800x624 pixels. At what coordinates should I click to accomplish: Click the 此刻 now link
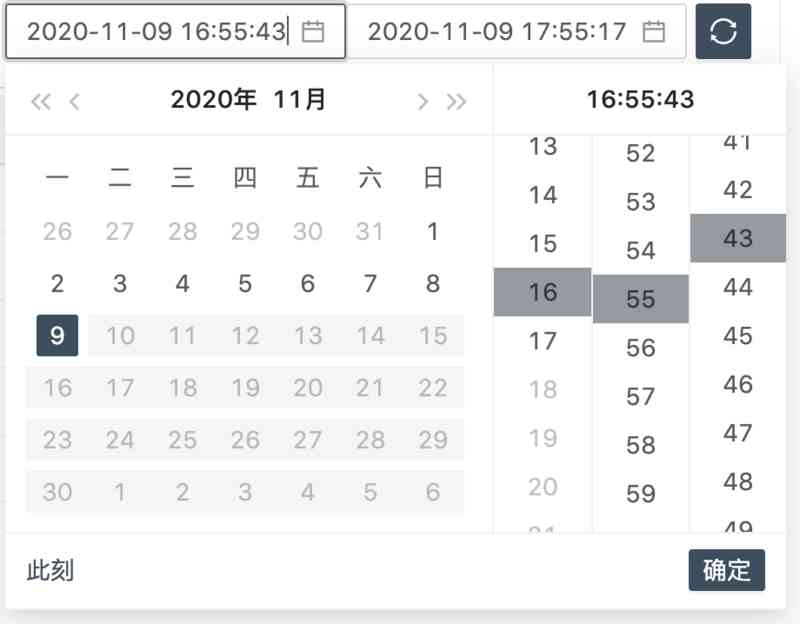(50, 571)
